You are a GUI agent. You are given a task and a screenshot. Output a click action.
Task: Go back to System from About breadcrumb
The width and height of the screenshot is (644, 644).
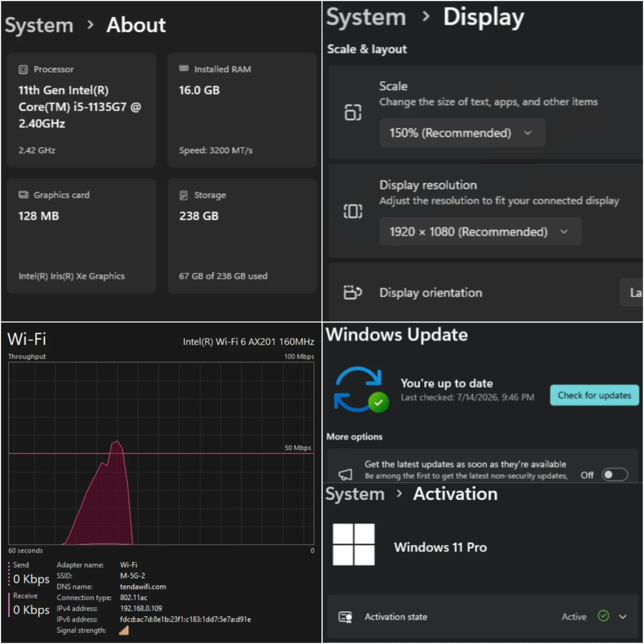pyautogui.click(x=39, y=25)
